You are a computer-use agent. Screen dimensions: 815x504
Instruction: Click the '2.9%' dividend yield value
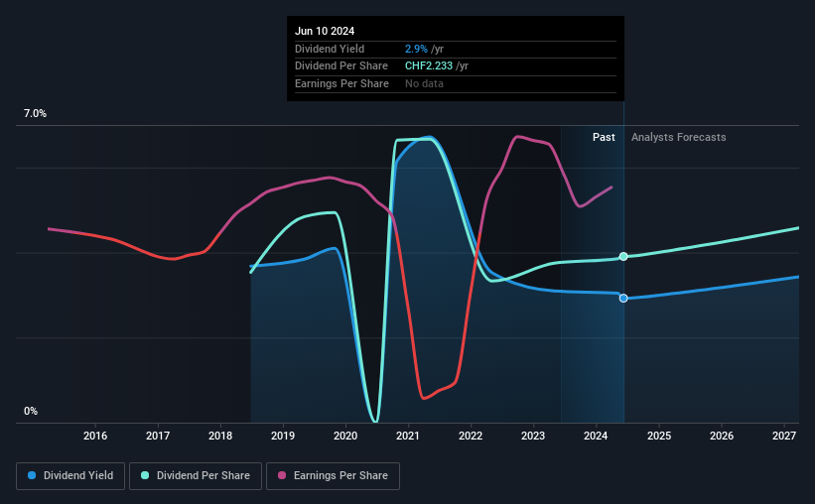(x=416, y=49)
